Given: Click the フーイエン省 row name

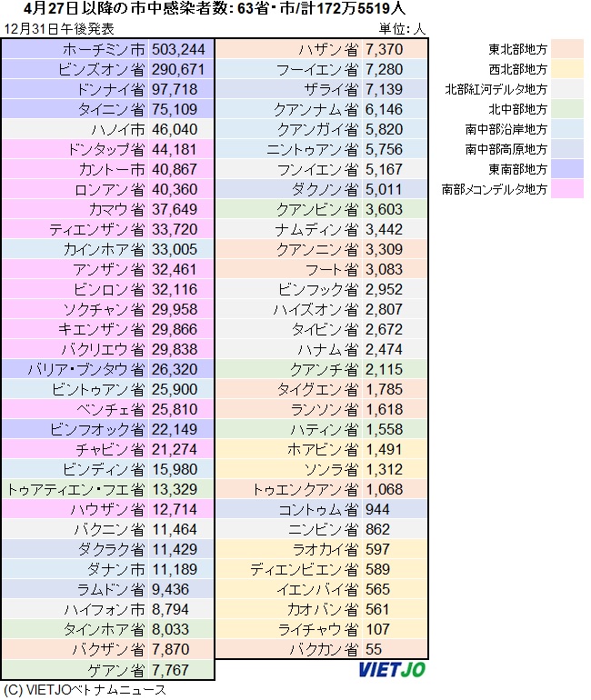Looking at the screenshot, I should (317, 70).
